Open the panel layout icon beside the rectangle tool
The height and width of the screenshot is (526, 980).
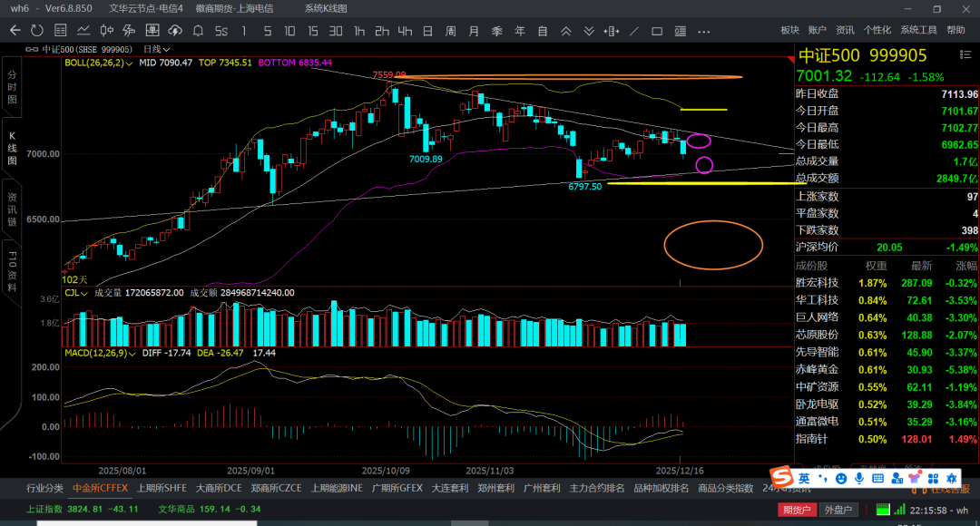[680, 31]
